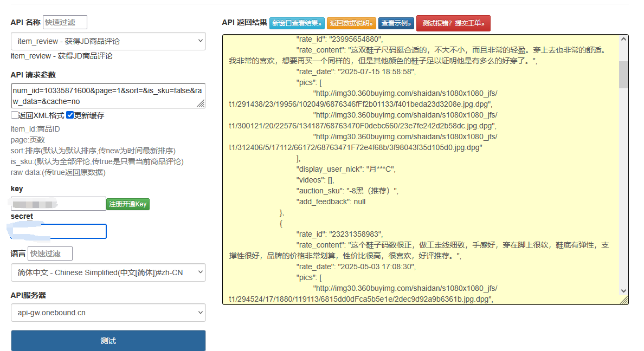The image size is (644, 351).
Task: Click the item_id:商品ID hint text
Action: coord(35,129)
